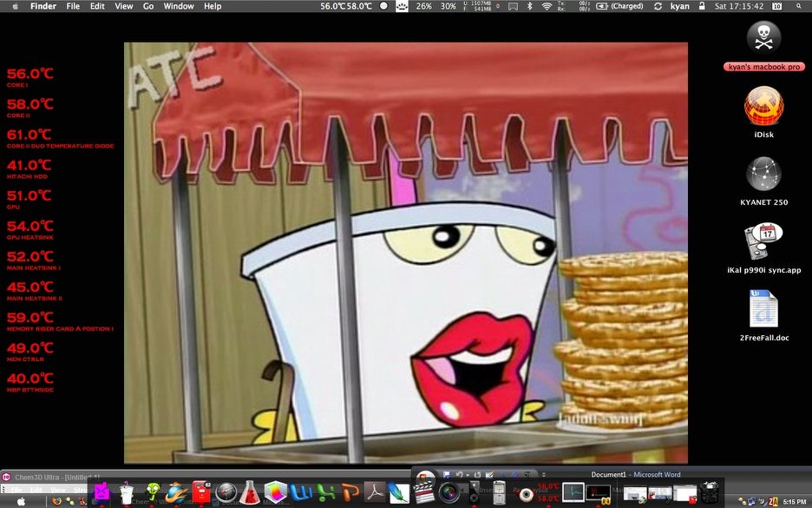Open the eyeball dock icon
812x508 pixels.
tap(526, 493)
